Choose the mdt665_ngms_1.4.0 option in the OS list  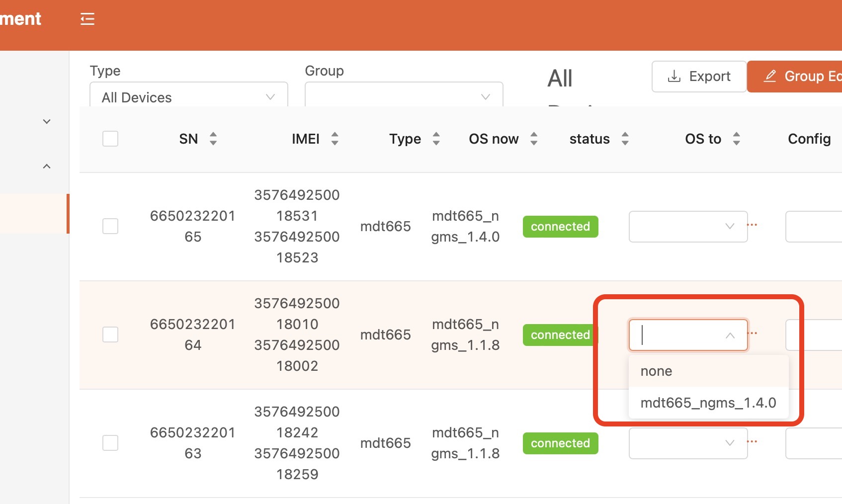[709, 403]
